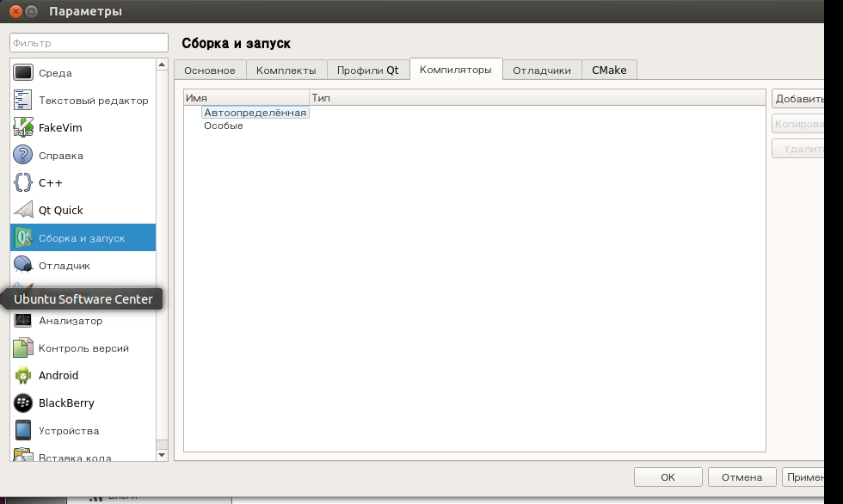Click the sidebar scroll up arrow
Image resolution: width=843 pixels, height=504 pixels.
[x=162, y=65]
